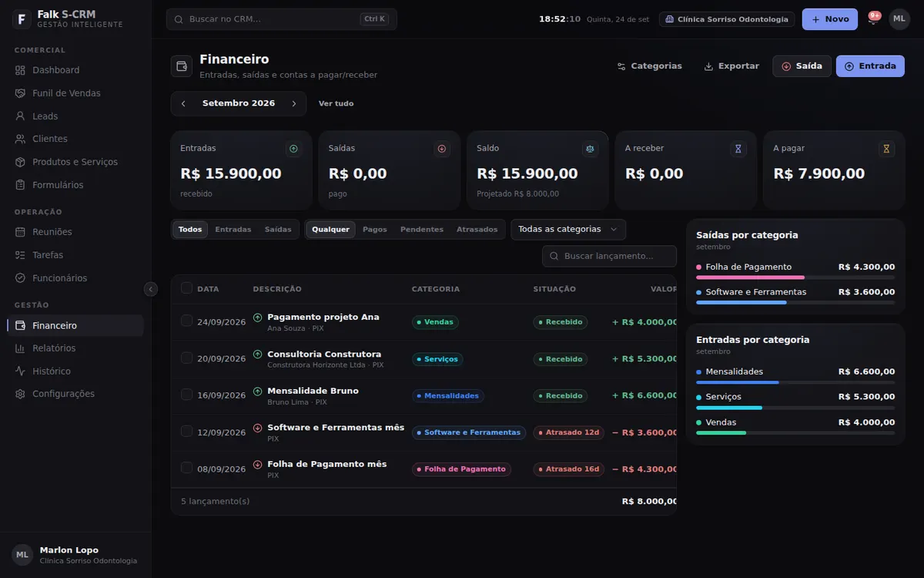924x578 pixels.
Task: Open Marlon Lopo profile menu at sidebar bottom
Action: pos(75,555)
